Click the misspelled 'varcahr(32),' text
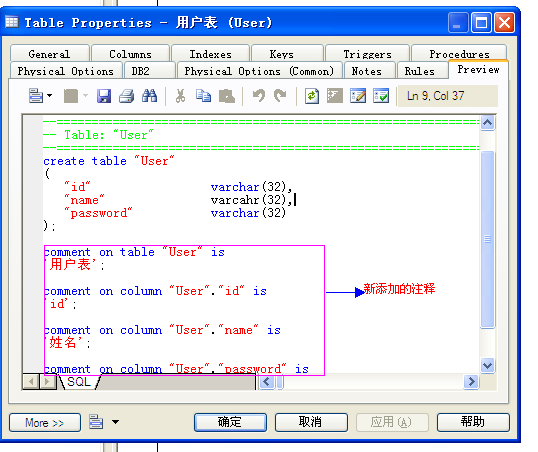The width and height of the screenshot is (538, 452). coord(251,200)
